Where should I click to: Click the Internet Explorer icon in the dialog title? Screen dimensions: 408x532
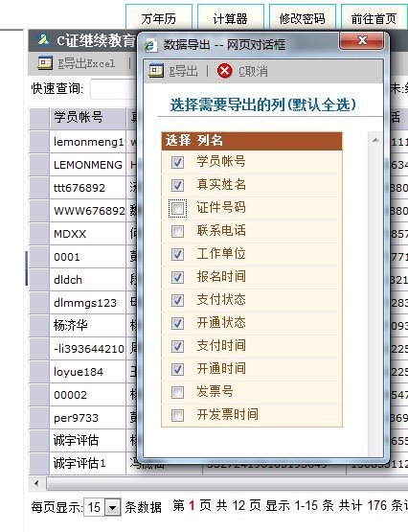pyautogui.click(x=150, y=45)
